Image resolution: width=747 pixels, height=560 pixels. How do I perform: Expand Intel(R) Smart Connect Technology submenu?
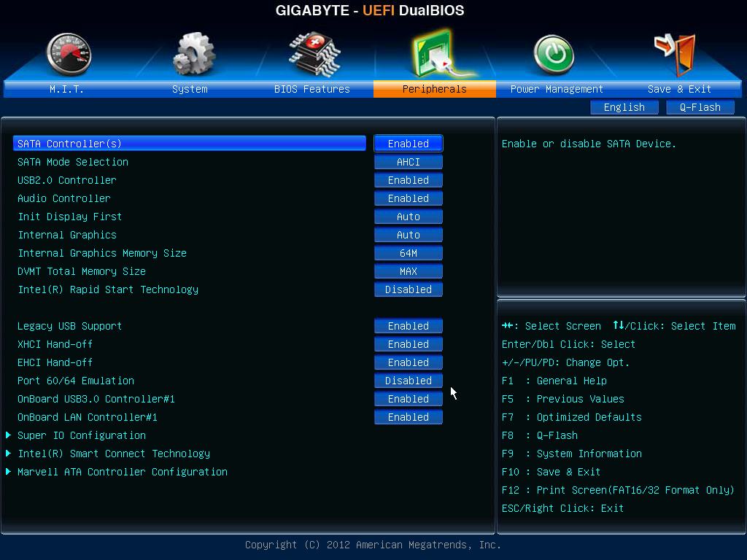pos(113,454)
